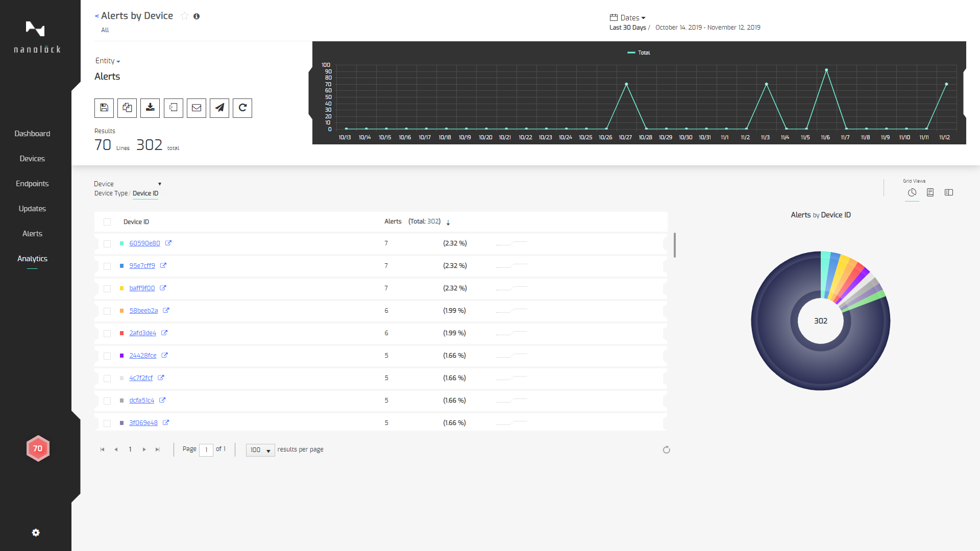Image resolution: width=980 pixels, height=551 pixels.
Task: Click the red hexagon 70 alerts badge
Action: pos(38,448)
